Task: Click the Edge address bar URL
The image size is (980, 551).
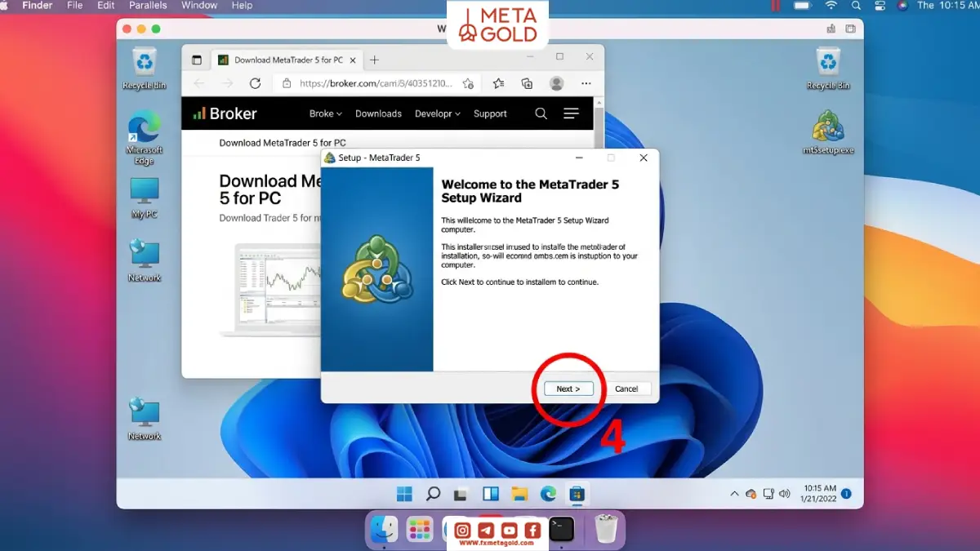Action: pos(376,83)
